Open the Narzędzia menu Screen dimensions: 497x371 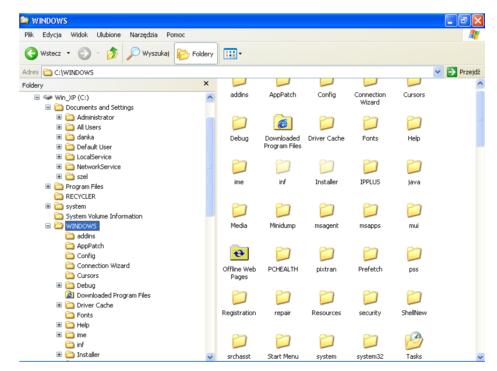point(144,35)
